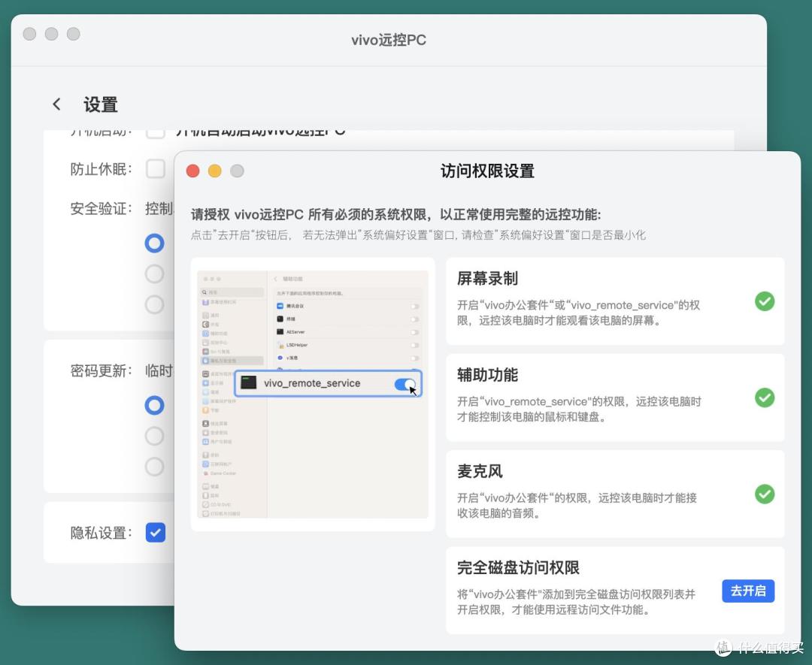Screen dimensions: 812x665
Task: Select the first radio option under 密码更新
Action: (x=154, y=405)
